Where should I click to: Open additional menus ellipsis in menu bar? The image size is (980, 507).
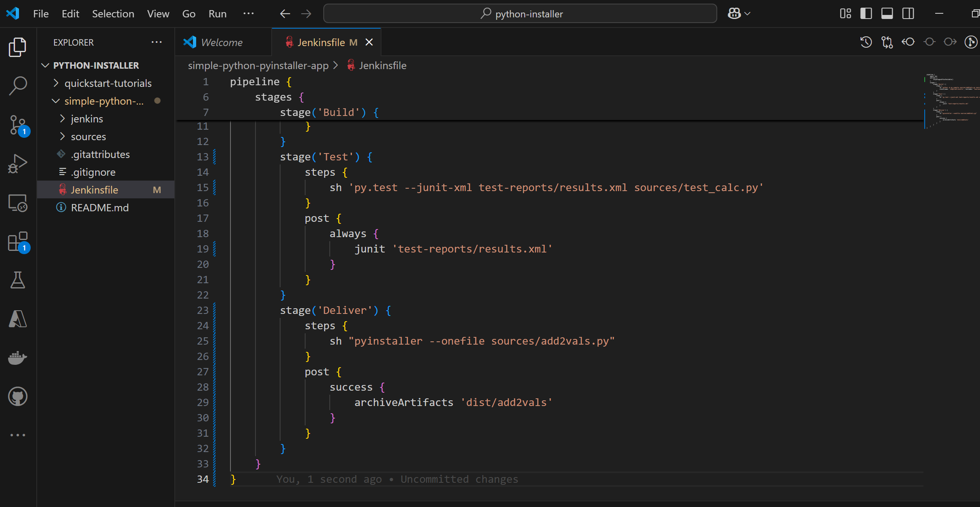tap(249, 14)
